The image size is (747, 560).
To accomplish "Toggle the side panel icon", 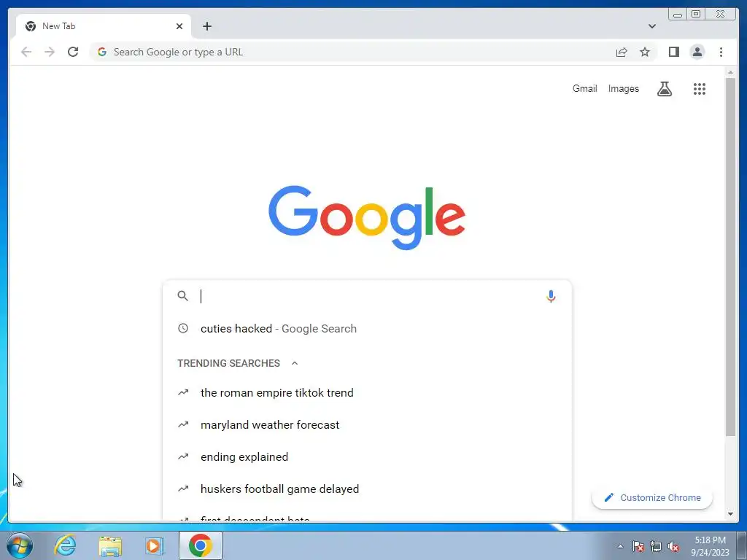I will [x=673, y=52].
